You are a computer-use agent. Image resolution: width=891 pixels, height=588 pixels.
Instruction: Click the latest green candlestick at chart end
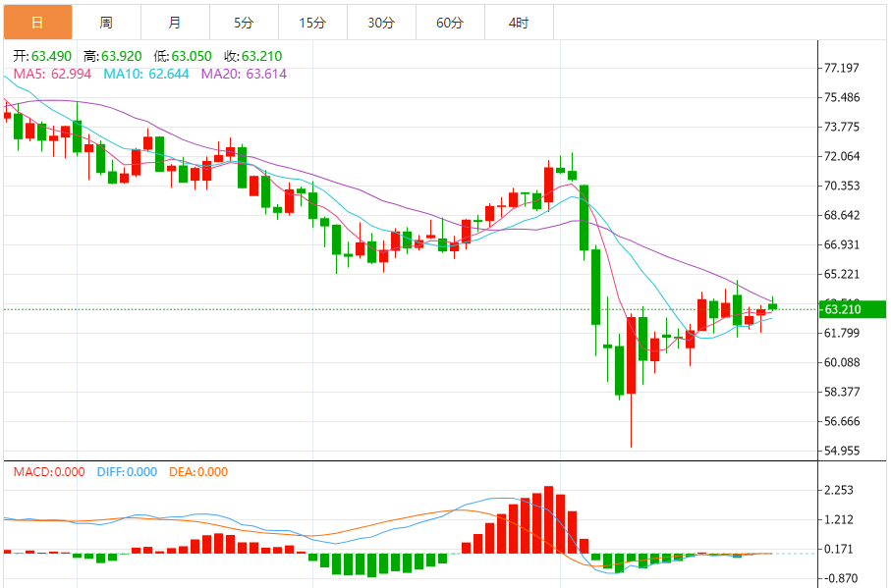772,306
